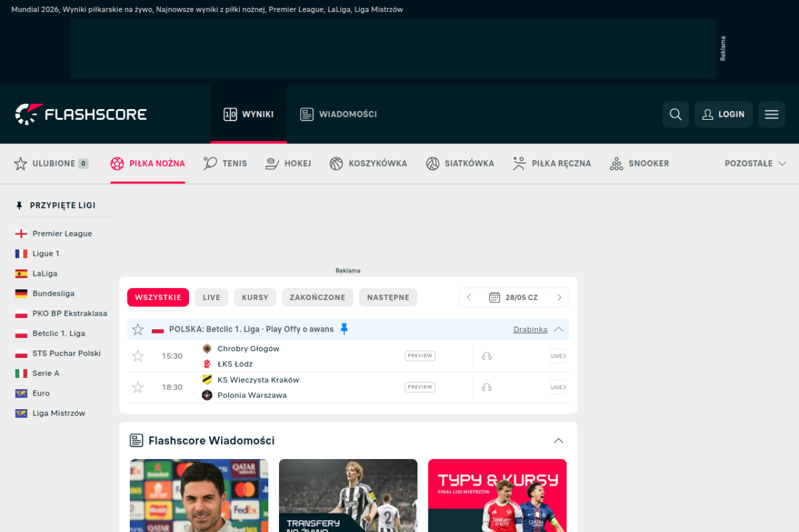Select SNOOKER sport

click(x=639, y=163)
